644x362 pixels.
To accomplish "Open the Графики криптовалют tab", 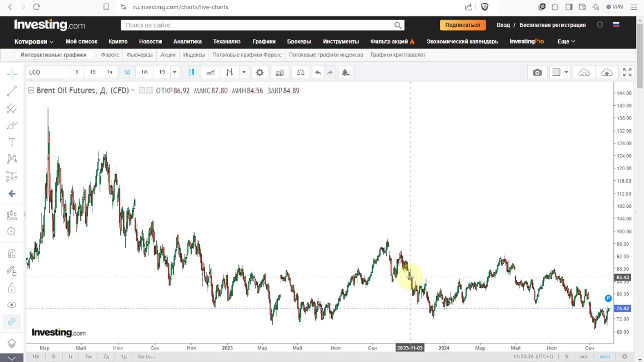I will point(398,55).
